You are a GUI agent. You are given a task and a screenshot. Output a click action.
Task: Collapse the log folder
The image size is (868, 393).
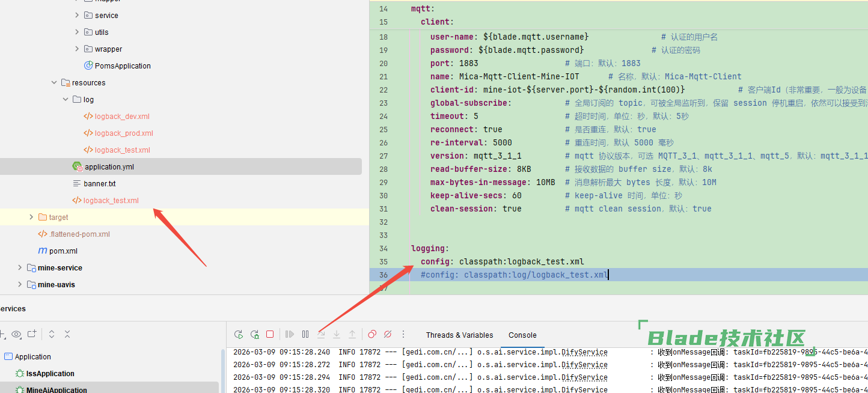pos(66,100)
